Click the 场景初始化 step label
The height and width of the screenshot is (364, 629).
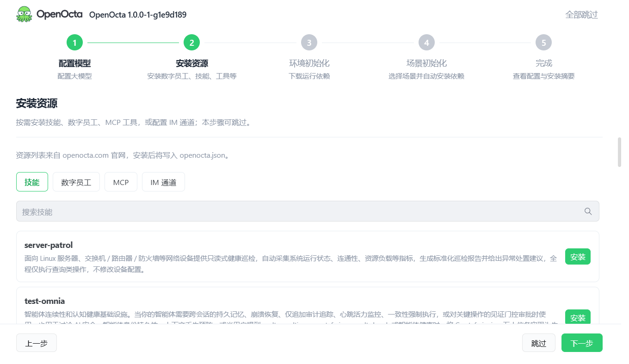426,63
